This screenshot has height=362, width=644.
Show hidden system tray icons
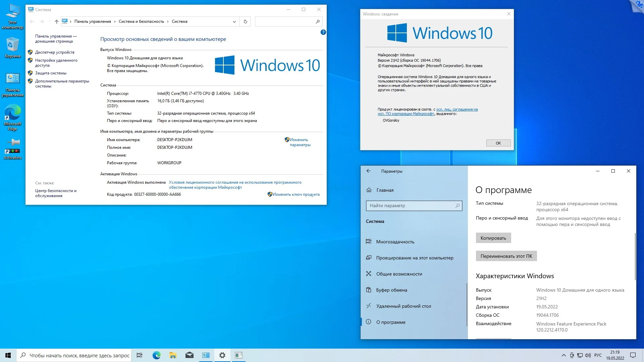click(x=563, y=355)
